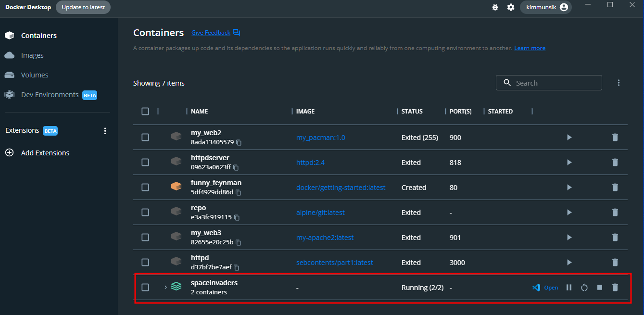Sort by the STATUS column header
644x315 pixels.
(412, 111)
